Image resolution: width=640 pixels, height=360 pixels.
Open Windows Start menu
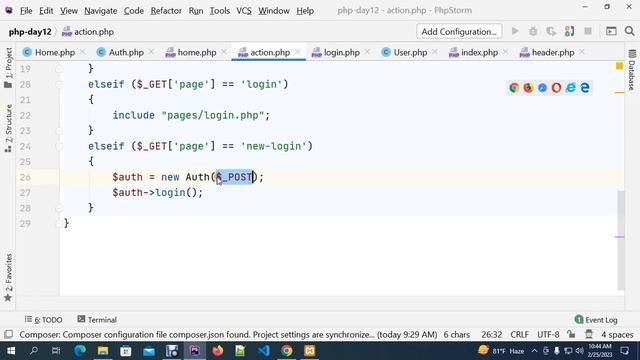11,351
